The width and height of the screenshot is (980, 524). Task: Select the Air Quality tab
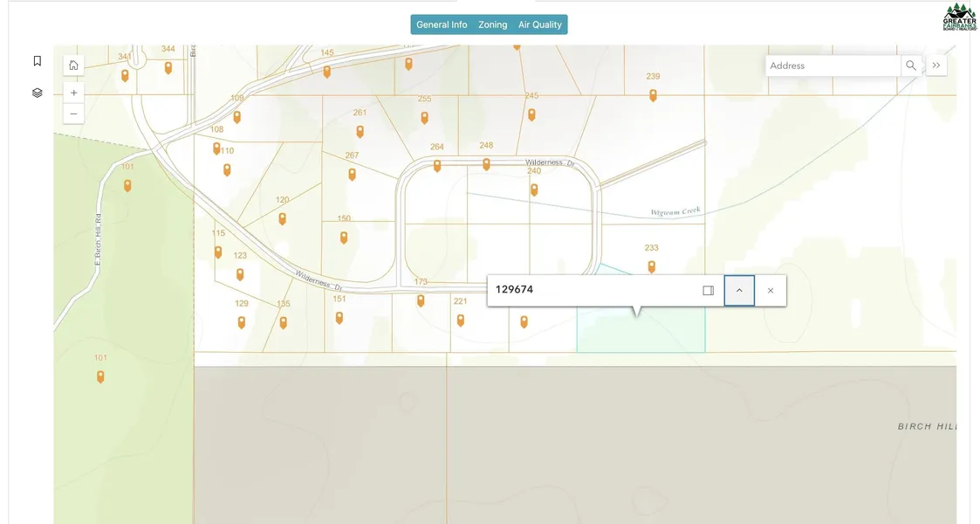pos(540,24)
